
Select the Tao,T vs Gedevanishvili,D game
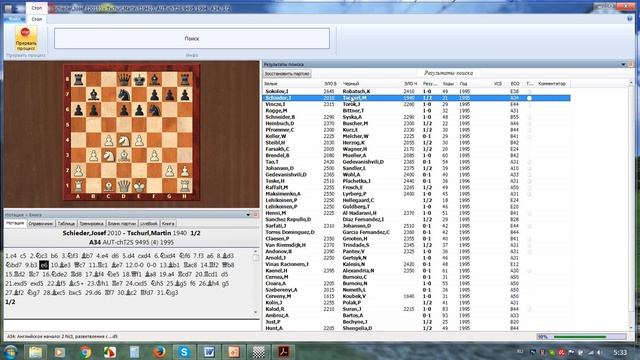416,162
